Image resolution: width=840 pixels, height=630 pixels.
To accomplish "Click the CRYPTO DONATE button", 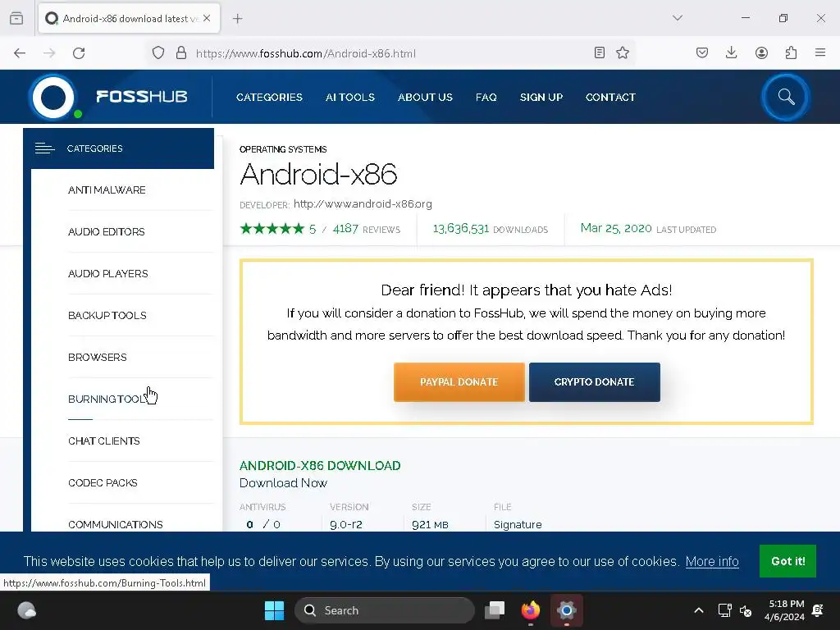I will [594, 382].
